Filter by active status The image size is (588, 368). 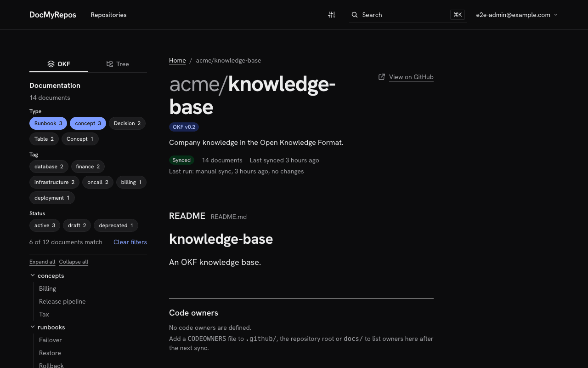pos(45,225)
